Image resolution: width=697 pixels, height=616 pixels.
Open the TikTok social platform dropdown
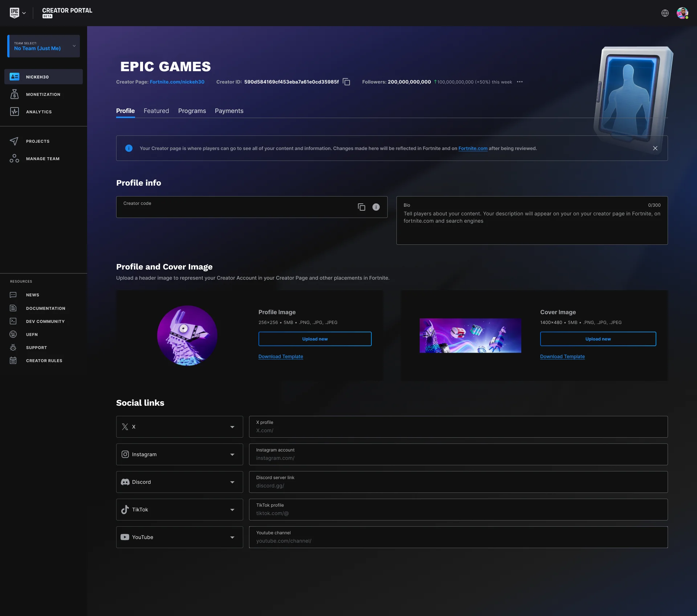pyautogui.click(x=180, y=510)
